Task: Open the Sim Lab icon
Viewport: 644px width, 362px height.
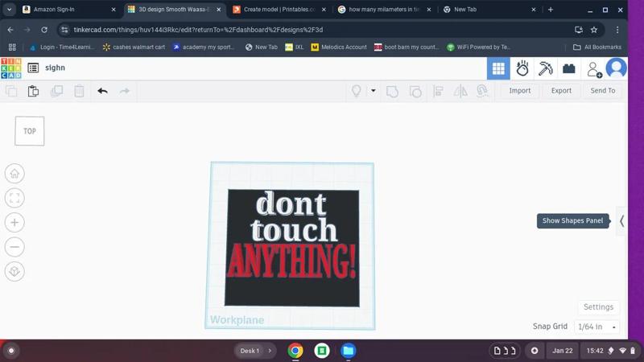Action: (x=522, y=68)
